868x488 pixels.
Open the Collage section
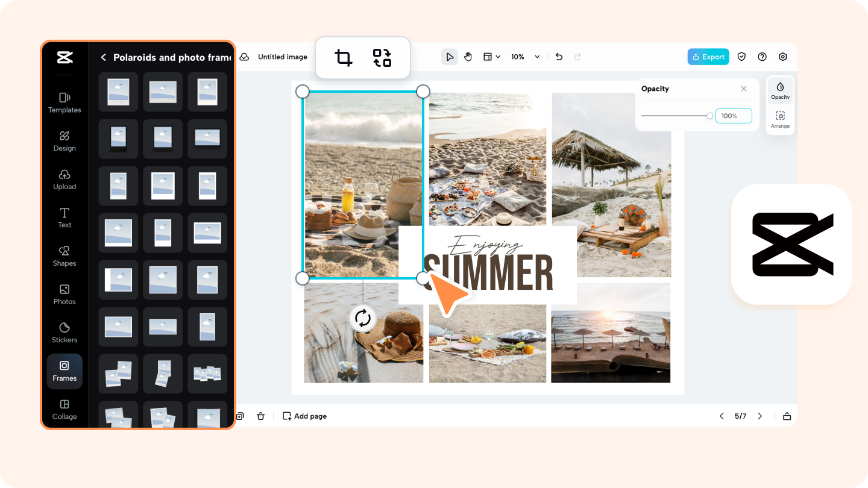64,409
